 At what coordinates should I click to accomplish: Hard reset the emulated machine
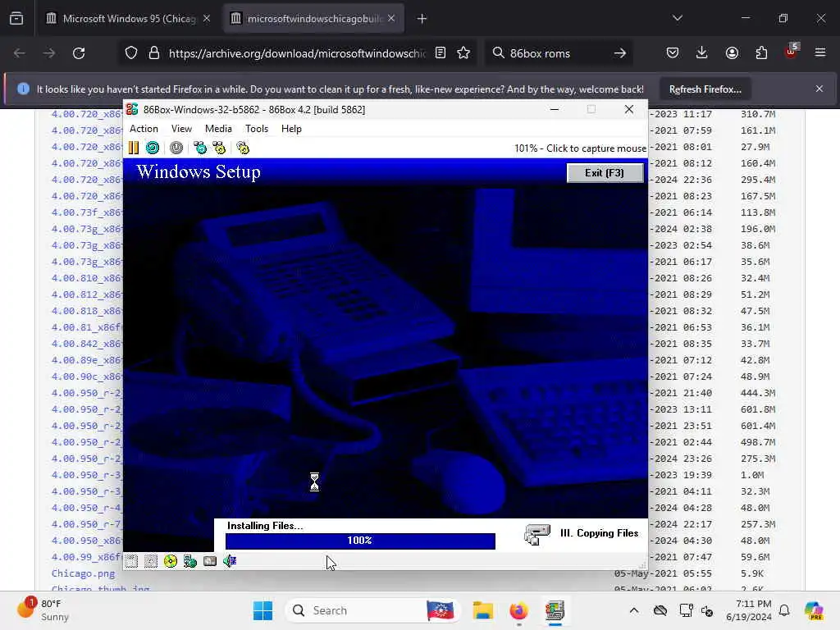pyautogui.click(x=153, y=148)
